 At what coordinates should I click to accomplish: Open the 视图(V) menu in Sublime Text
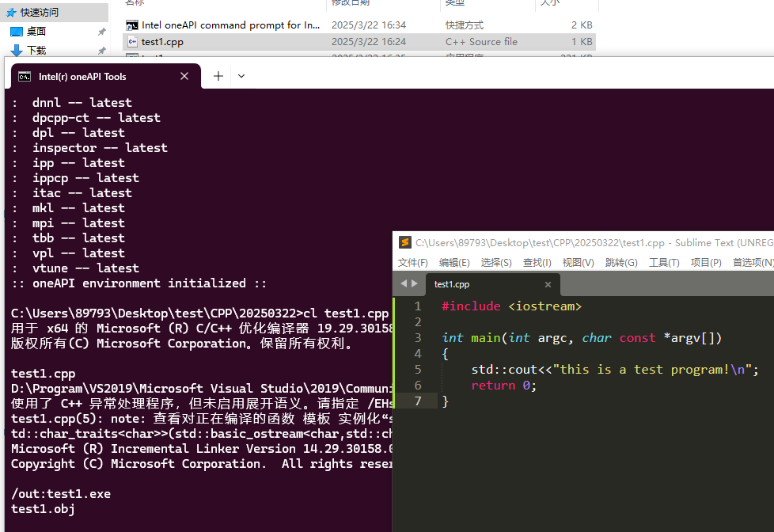point(578,263)
